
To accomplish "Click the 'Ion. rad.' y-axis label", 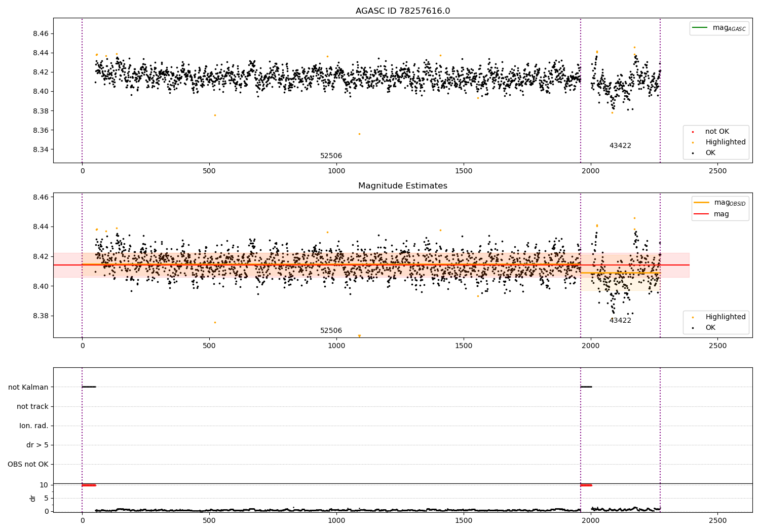I will pos(34,426).
